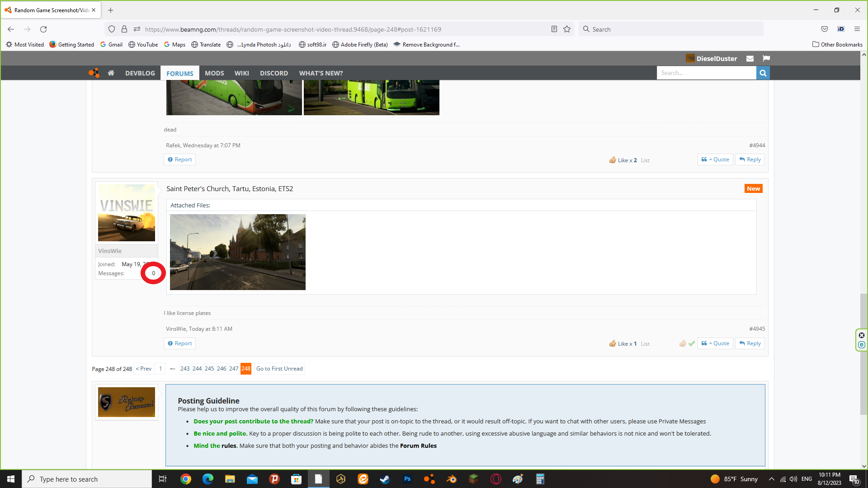Click the BeamNG home icon in navbar
868x488 pixels.
[111, 73]
